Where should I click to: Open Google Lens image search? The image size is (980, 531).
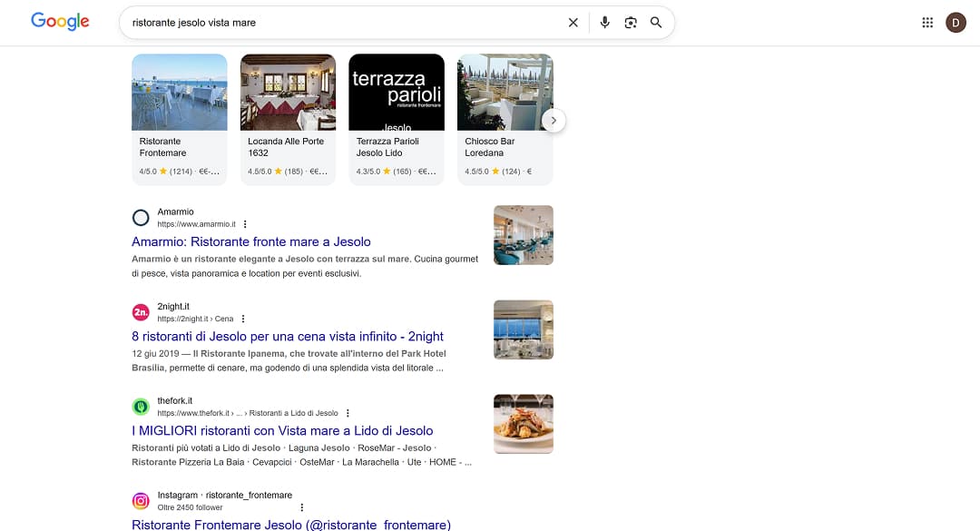pyautogui.click(x=631, y=22)
